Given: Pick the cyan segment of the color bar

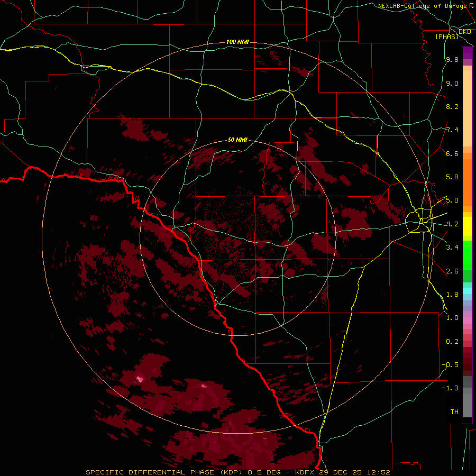Looking at the screenshot, I should click(x=467, y=291).
